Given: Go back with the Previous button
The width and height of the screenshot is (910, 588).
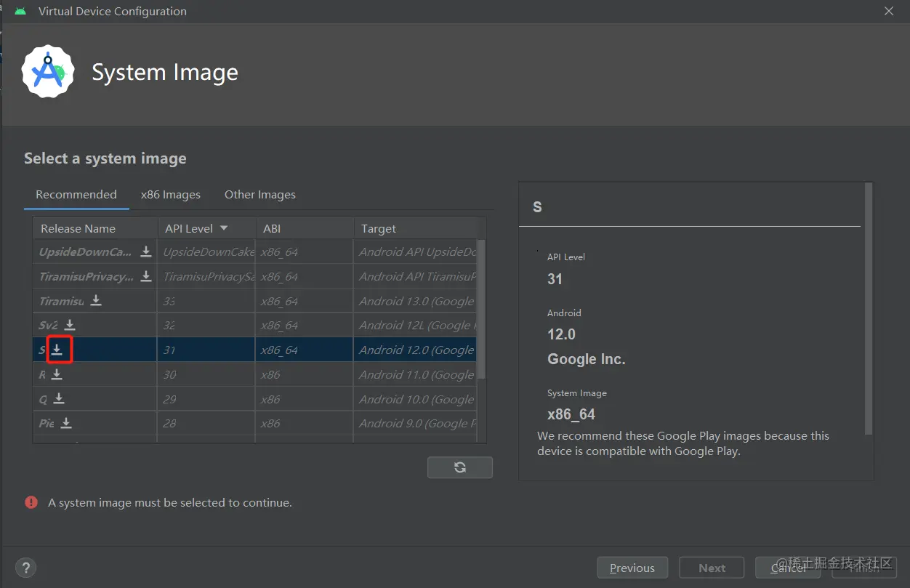Looking at the screenshot, I should click(632, 568).
